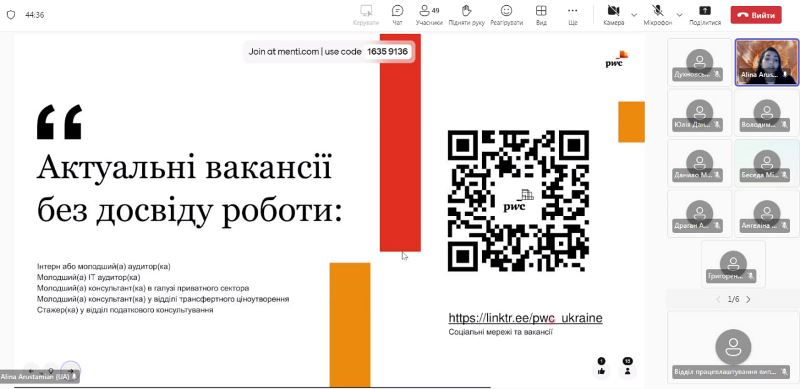Viewport: 800px width, 389px height.
Task: Select the Ангеліна participant tile
Action: (x=766, y=213)
